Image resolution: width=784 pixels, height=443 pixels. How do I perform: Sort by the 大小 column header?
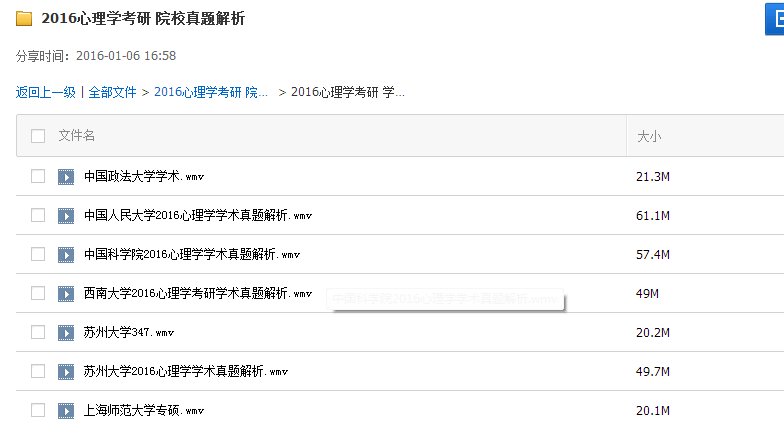coord(649,136)
